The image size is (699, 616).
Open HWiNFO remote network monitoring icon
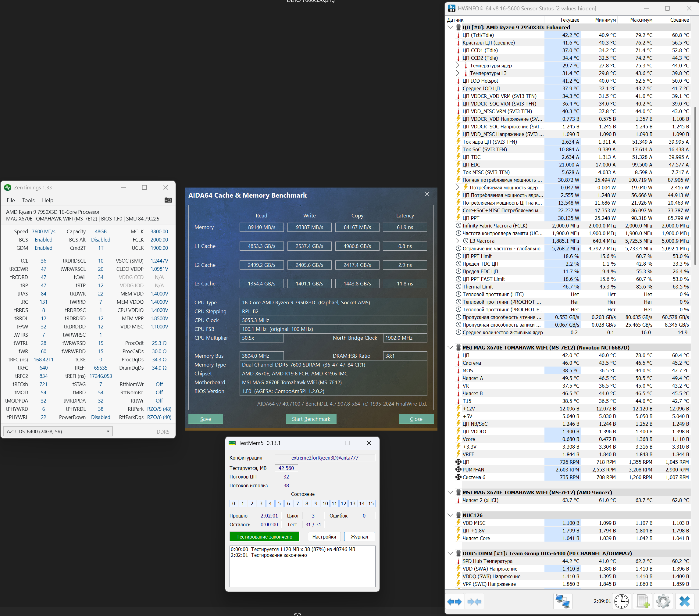point(562,601)
